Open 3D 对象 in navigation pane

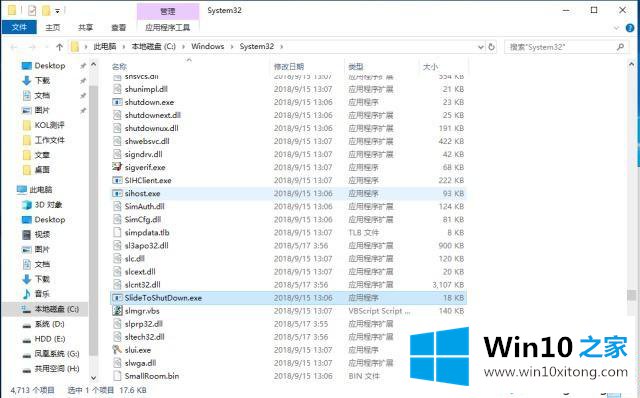click(x=48, y=205)
